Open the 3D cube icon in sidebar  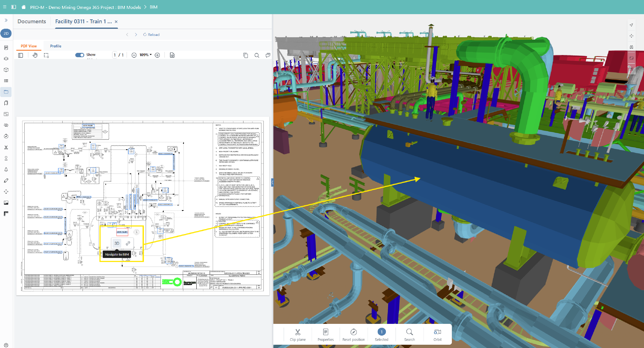point(6,70)
